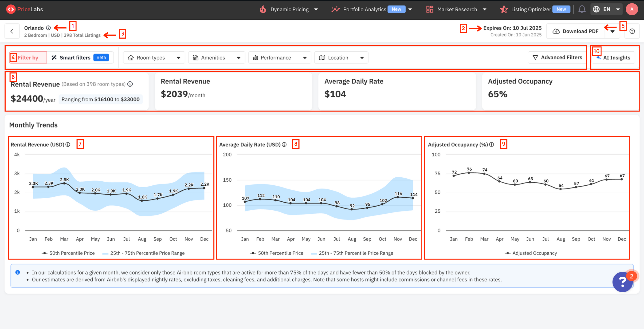Click the Portfolio Analytics chart icon

(336, 9)
